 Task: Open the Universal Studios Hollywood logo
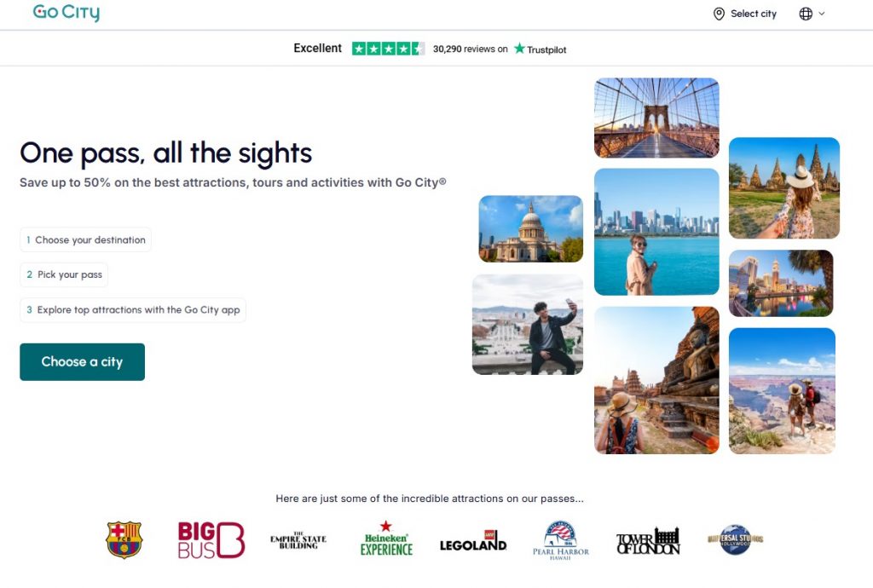[735, 539]
